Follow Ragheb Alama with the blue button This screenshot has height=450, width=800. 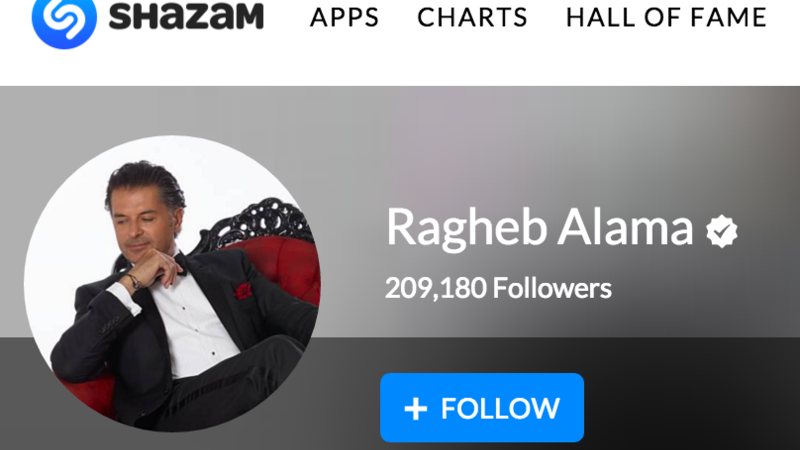point(482,408)
